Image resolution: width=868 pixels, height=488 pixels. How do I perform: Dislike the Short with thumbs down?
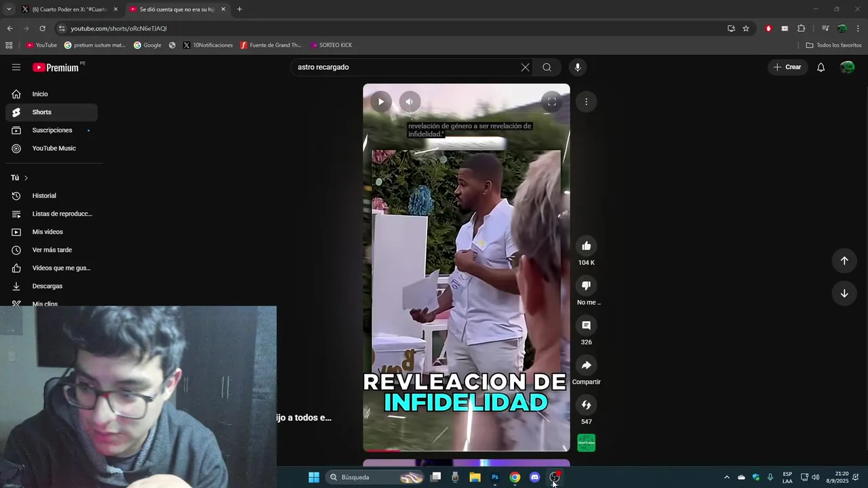click(x=587, y=285)
